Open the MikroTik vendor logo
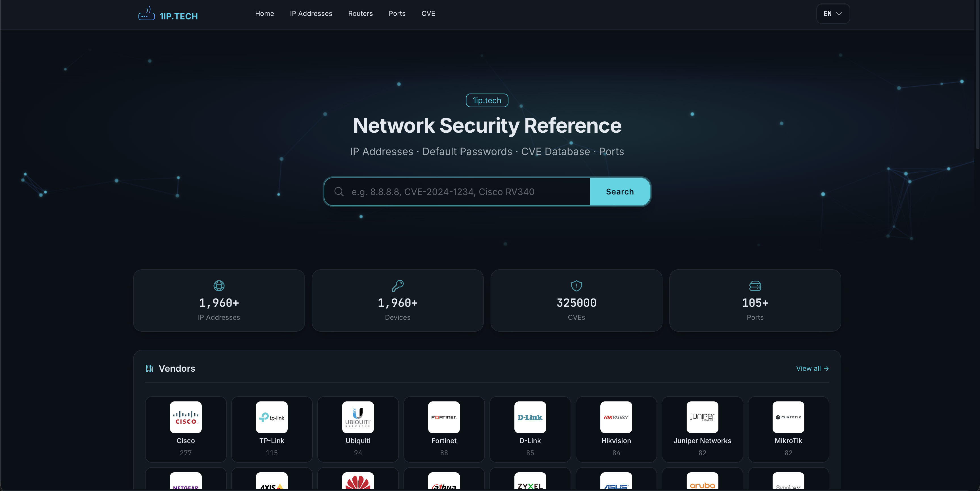This screenshot has height=491, width=980. [788, 417]
